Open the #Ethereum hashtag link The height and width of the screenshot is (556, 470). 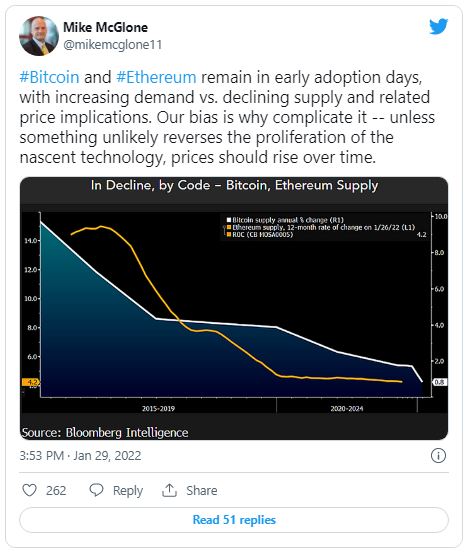[x=156, y=77]
